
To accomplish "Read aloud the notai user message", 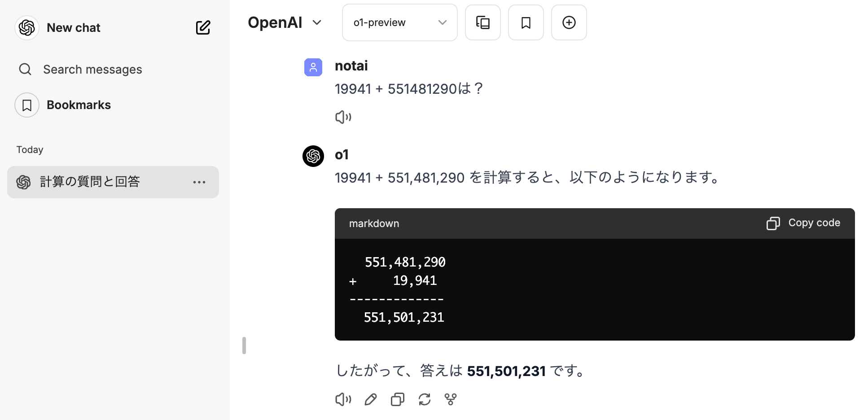I will pyautogui.click(x=343, y=117).
